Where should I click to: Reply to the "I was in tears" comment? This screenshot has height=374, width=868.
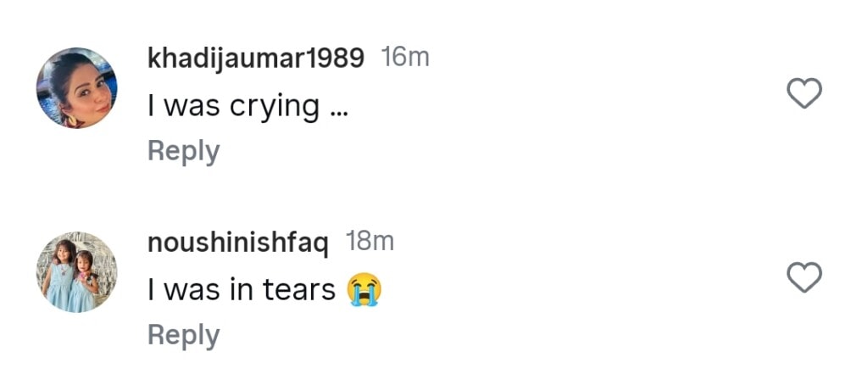(x=183, y=335)
